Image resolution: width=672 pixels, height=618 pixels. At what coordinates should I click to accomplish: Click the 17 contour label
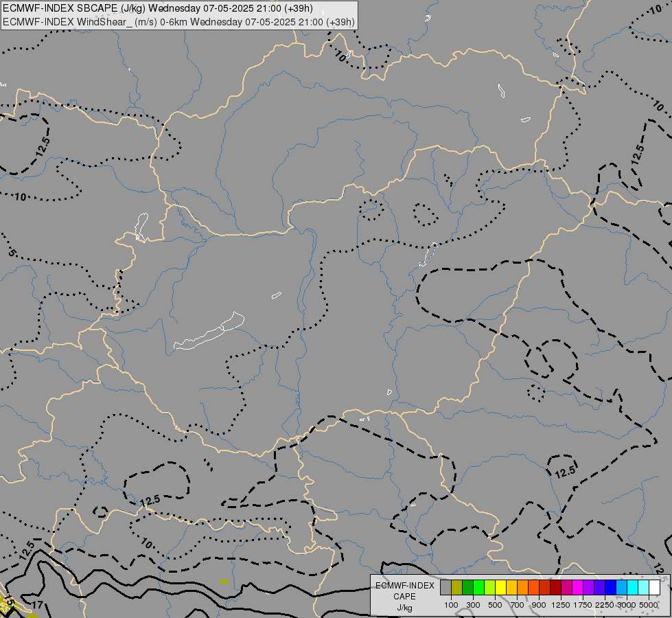click(x=37, y=605)
